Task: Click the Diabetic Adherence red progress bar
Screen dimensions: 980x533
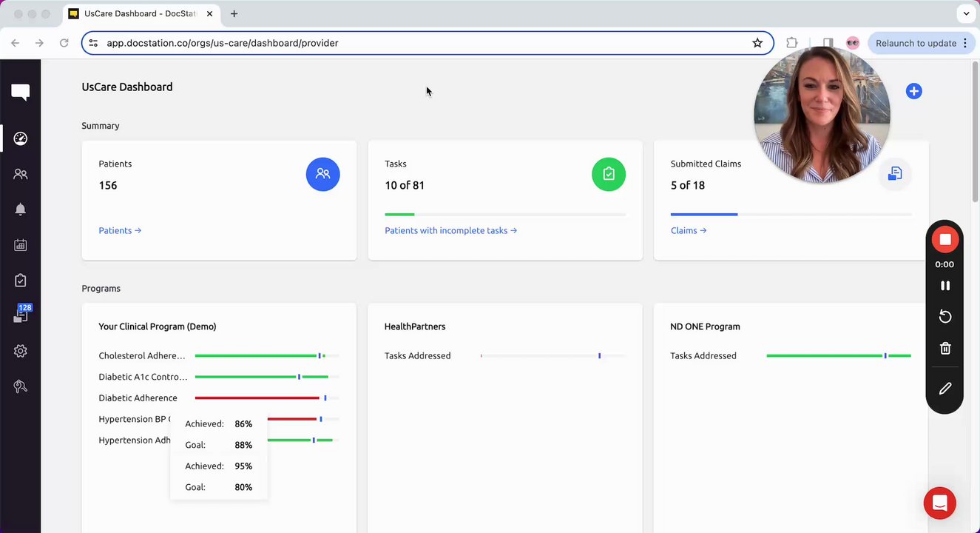Action: tap(267, 398)
